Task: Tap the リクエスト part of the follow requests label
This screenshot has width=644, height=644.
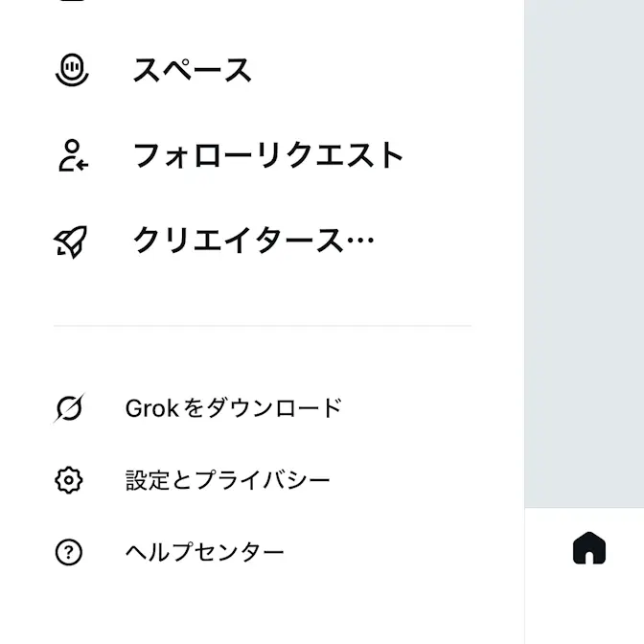Action: [x=332, y=155]
